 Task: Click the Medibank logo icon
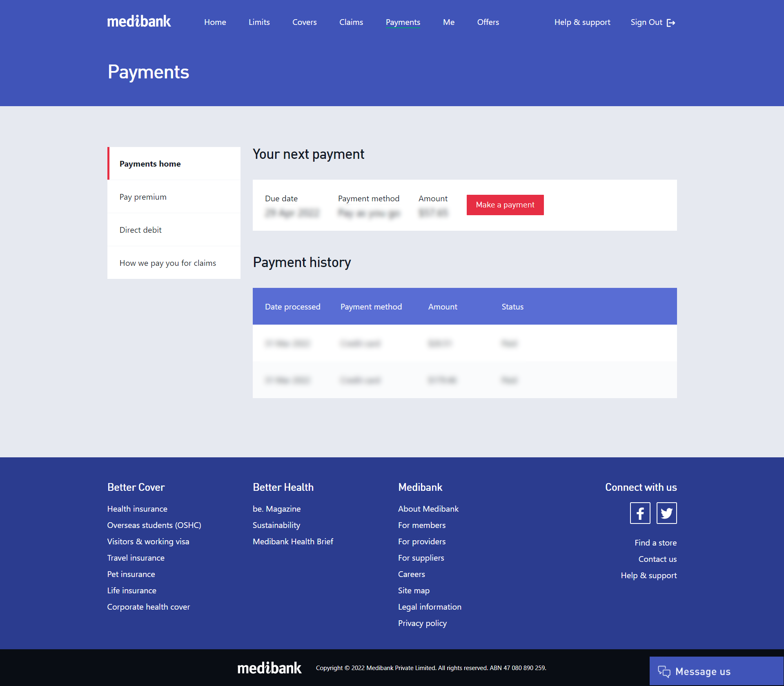(138, 21)
